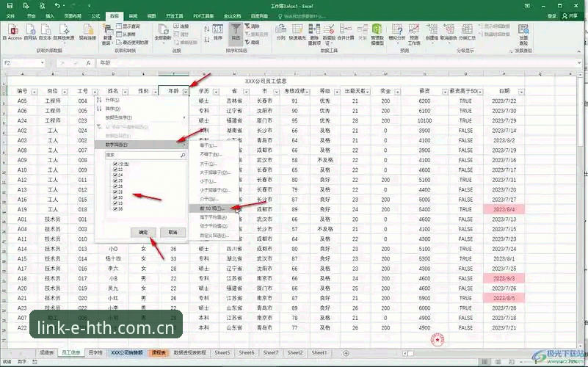Image resolution: width=588 pixels, height=367 pixels.
Task: Open filter dropdown on 日期 column header
Action: click(x=521, y=92)
